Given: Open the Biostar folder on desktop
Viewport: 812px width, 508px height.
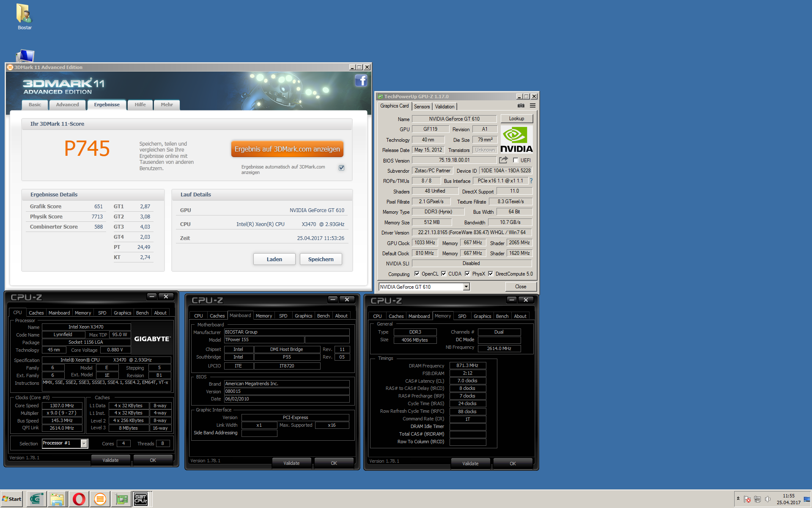Looking at the screenshot, I should point(24,16).
